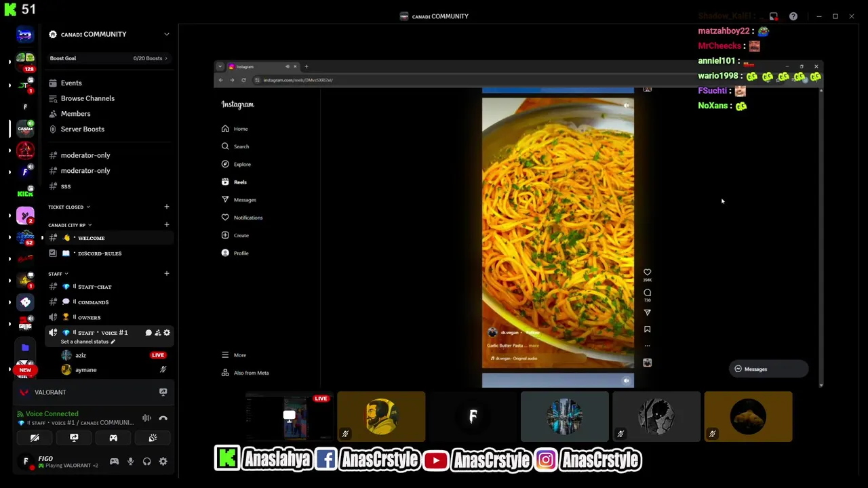Toggle the pasta reel sound speaker icon
Viewport: 868px width, 488px height.
coord(626,105)
